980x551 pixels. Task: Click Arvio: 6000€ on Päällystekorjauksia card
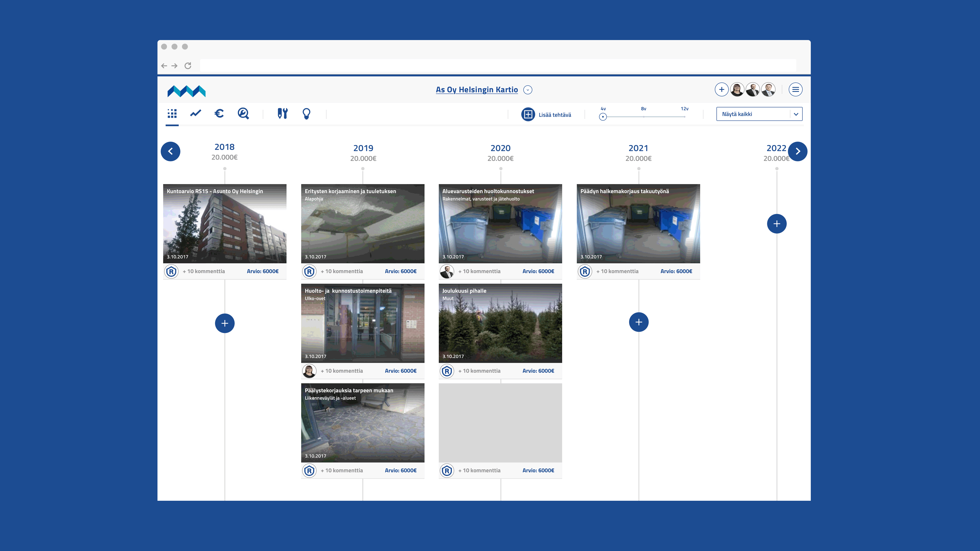[x=401, y=470]
